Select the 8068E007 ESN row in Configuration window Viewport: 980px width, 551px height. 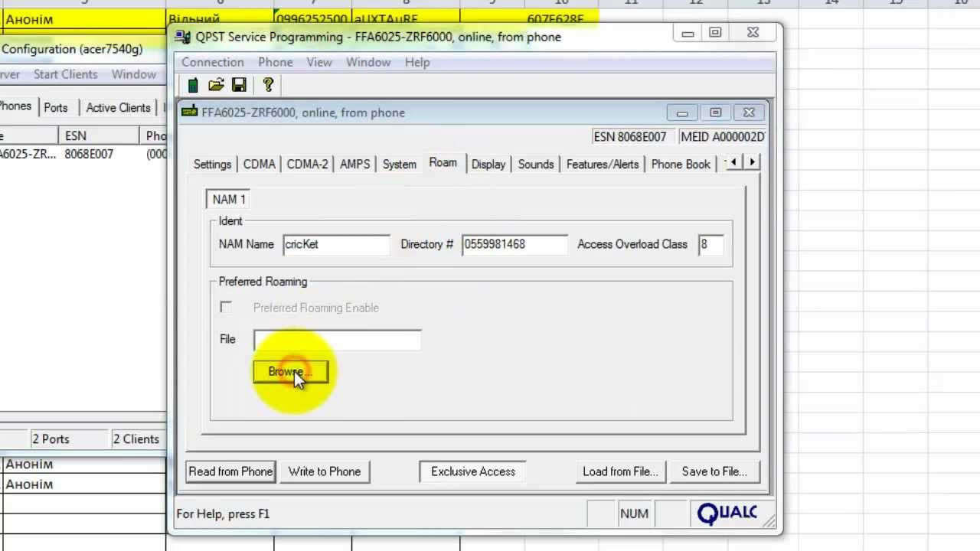(x=89, y=154)
